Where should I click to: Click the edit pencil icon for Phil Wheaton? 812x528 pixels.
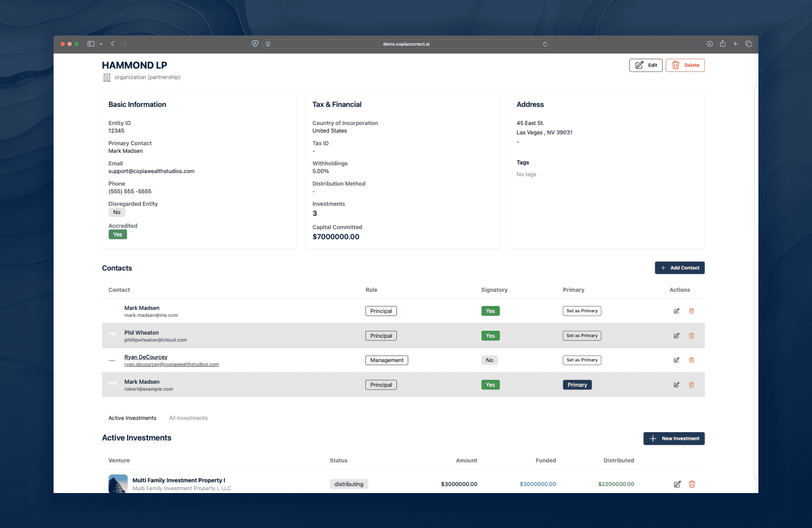tap(676, 335)
